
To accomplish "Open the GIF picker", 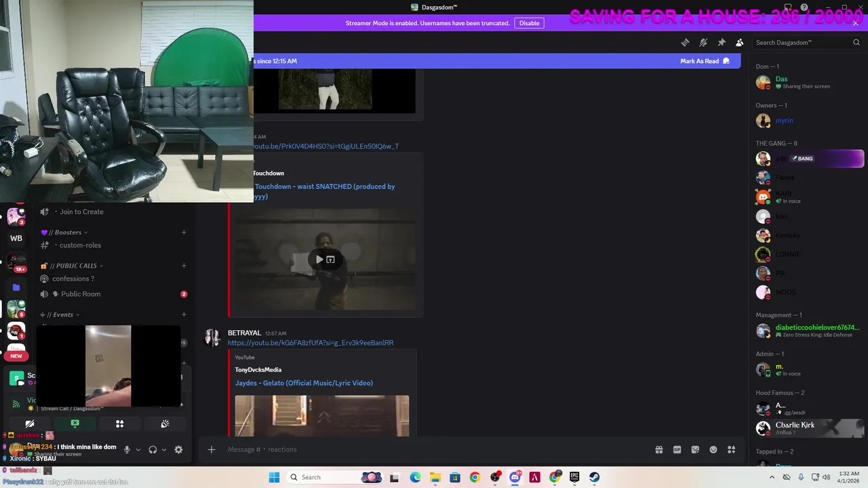I will [677, 449].
